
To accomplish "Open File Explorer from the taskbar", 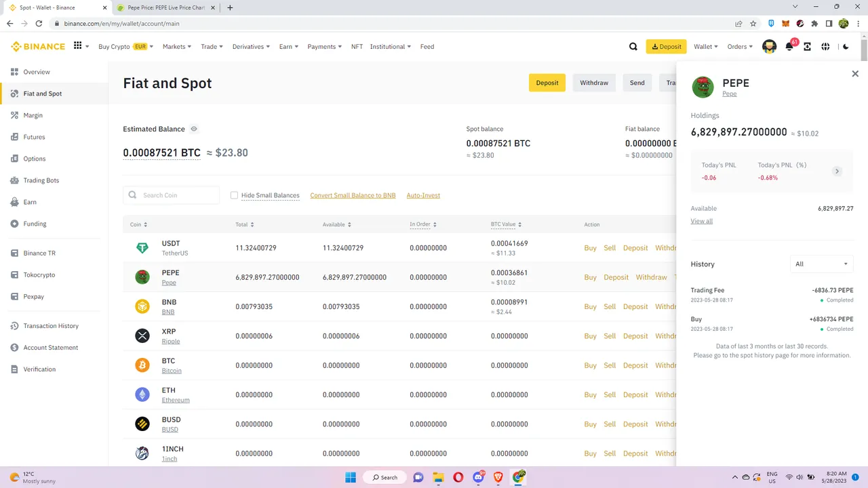I will click(x=438, y=477).
